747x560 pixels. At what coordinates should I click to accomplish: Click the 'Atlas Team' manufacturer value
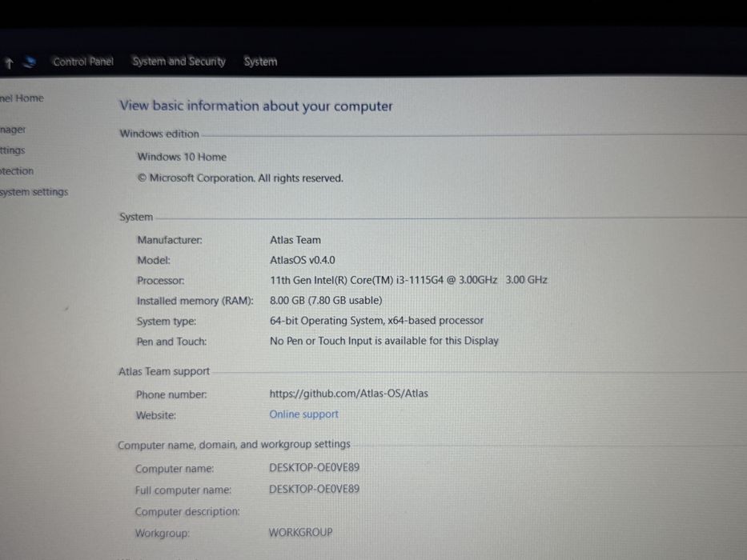(x=295, y=240)
